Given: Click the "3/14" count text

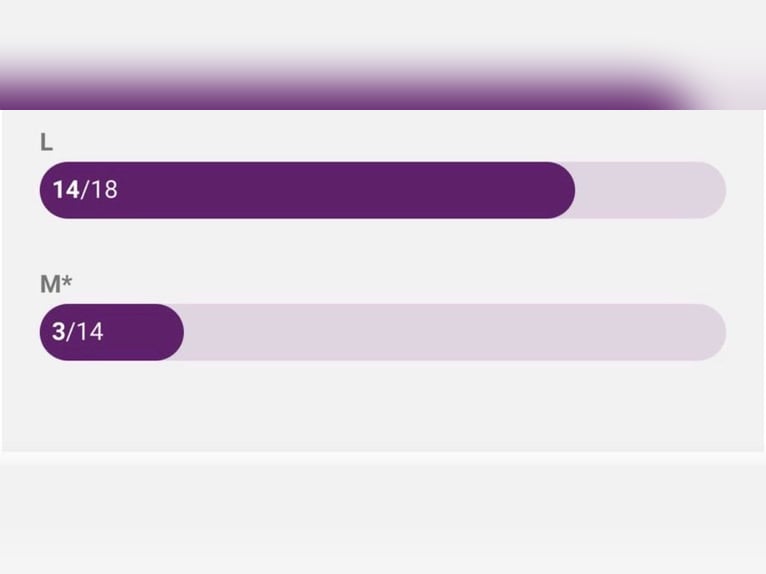Looking at the screenshot, I should 77,331.
